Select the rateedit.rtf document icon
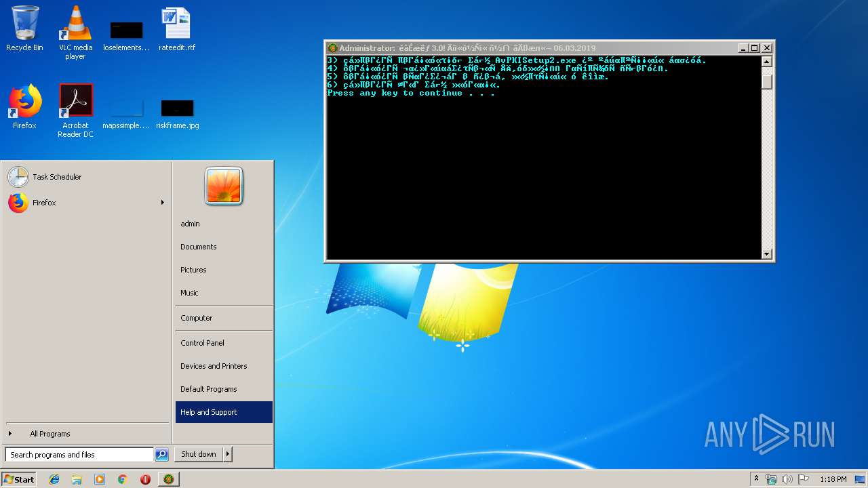This screenshot has height=488, width=868. [x=176, y=28]
